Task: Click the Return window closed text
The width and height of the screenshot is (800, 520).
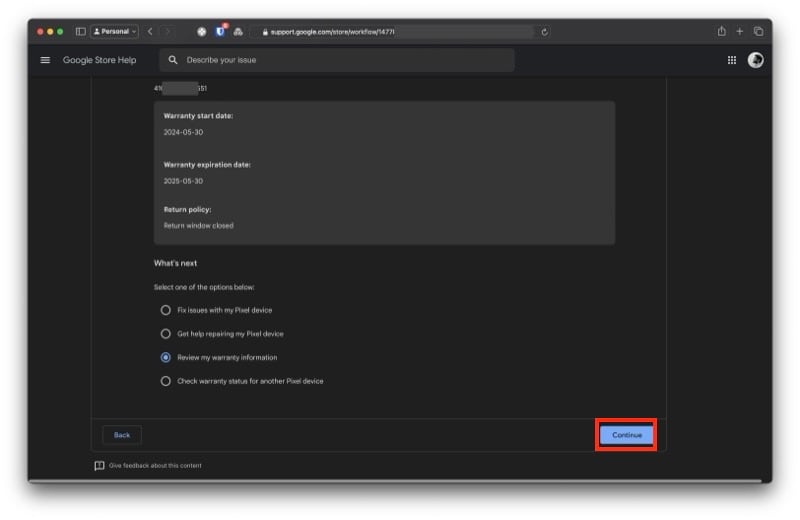Action: pos(198,226)
